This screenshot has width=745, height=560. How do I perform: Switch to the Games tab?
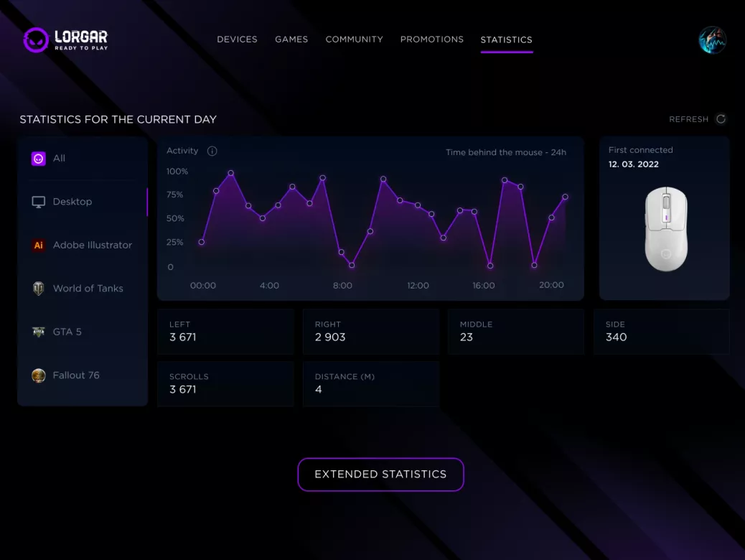(291, 39)
